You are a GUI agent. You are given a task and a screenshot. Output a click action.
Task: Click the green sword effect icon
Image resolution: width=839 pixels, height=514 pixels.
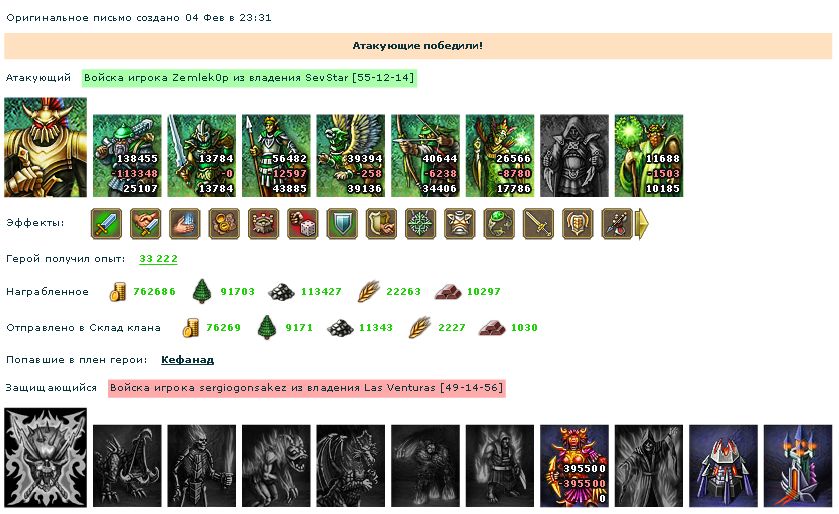point(106,223)
